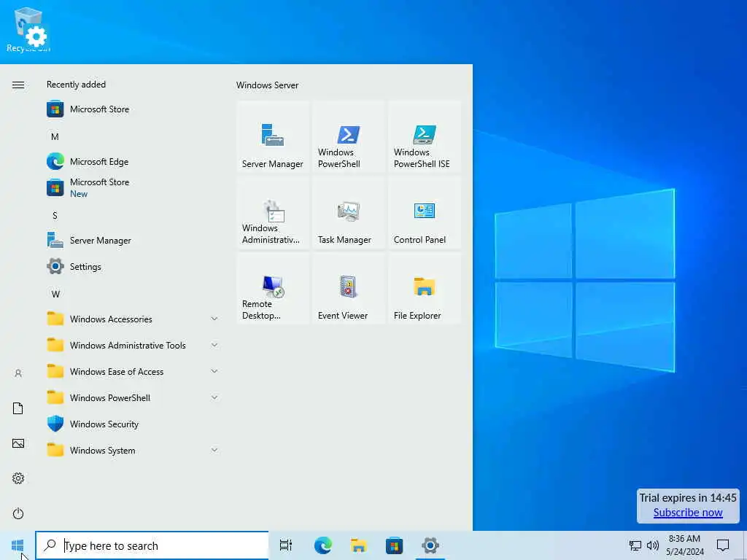Viewport: 747px width, 560px height.
Task: Open Pictures from the Start sidebar
Action: coord(18,443)
